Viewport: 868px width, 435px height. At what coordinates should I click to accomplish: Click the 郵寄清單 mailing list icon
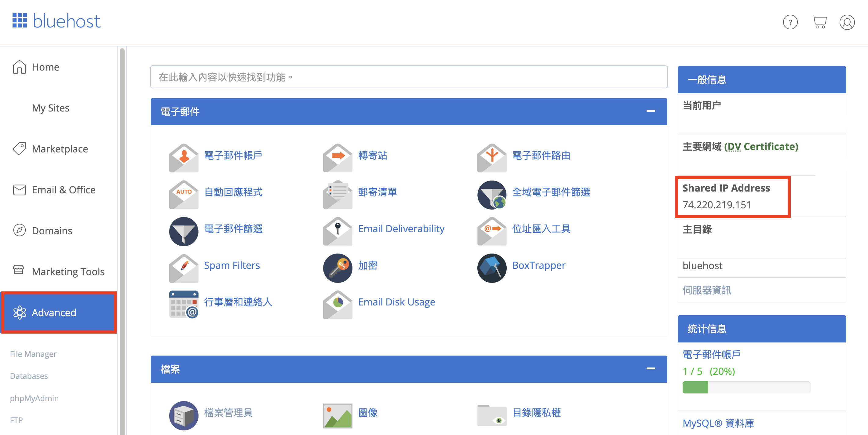pyautogui.click(x=337, y=194)
